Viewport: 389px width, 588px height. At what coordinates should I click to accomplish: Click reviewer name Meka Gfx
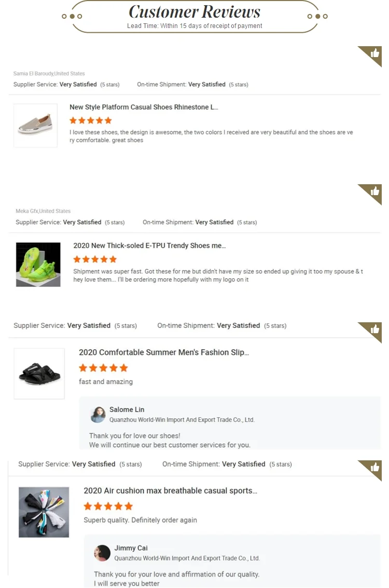(x=27, y=211)
